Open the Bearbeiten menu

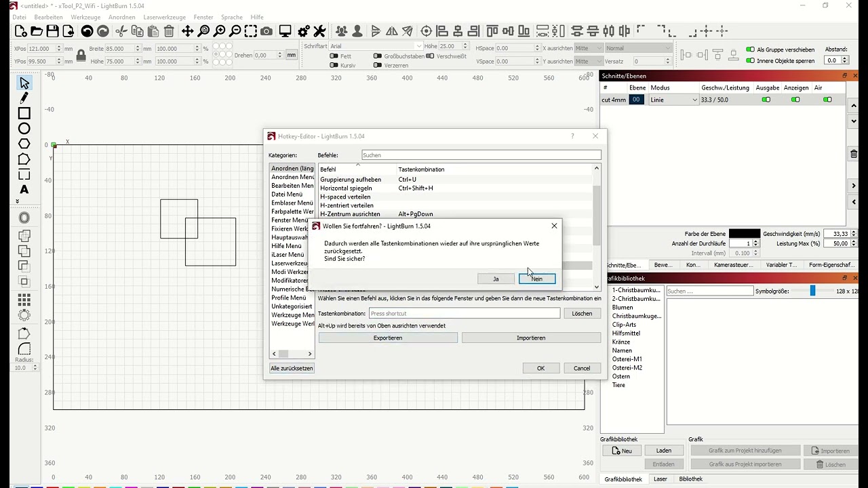point(48,17)
